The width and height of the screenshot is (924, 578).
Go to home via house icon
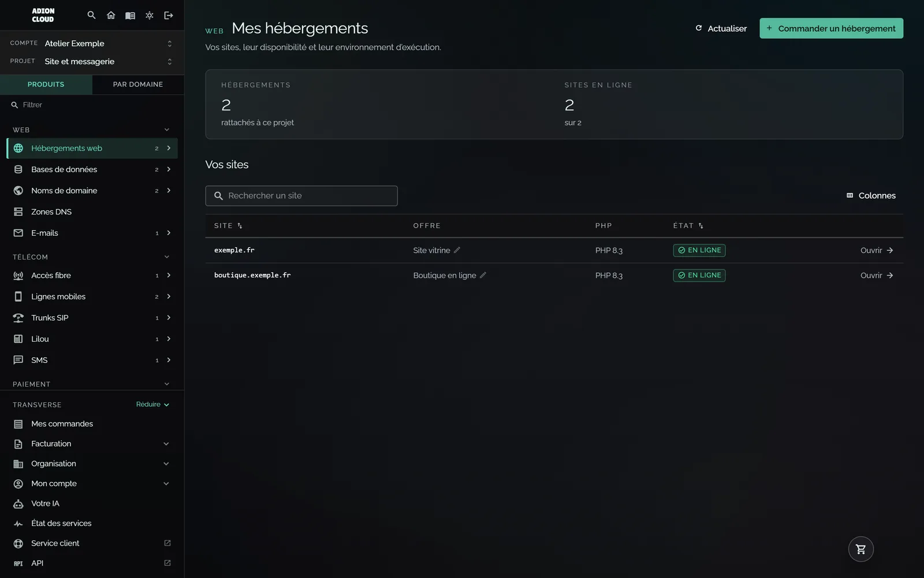point(111,15)
